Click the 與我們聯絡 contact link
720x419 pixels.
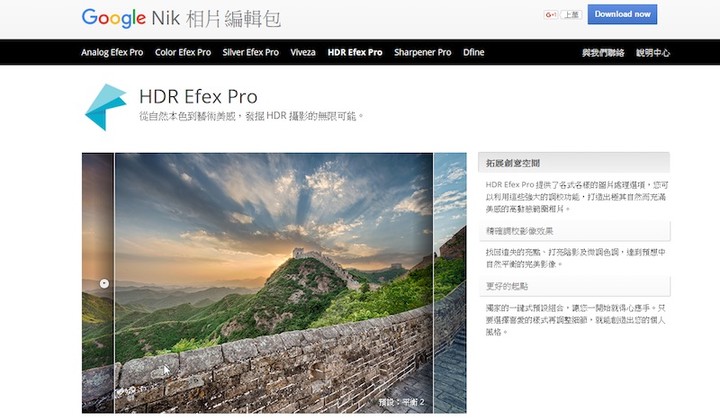603,52
